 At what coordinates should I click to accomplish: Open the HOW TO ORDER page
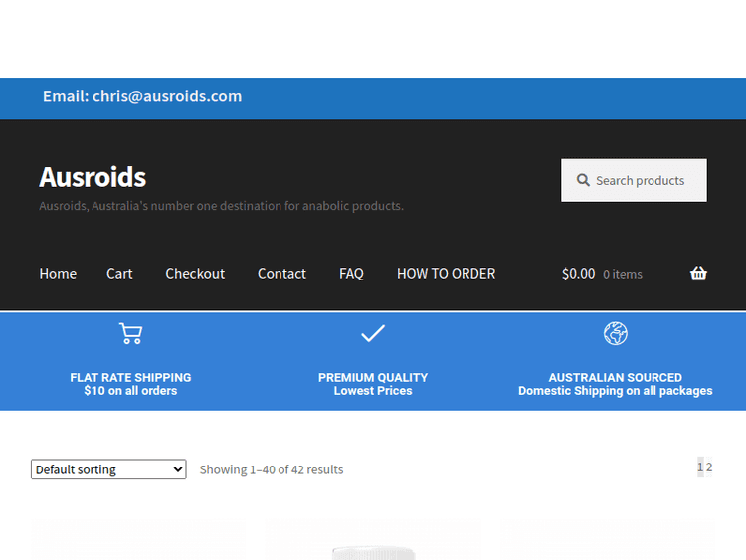point(447,274)
